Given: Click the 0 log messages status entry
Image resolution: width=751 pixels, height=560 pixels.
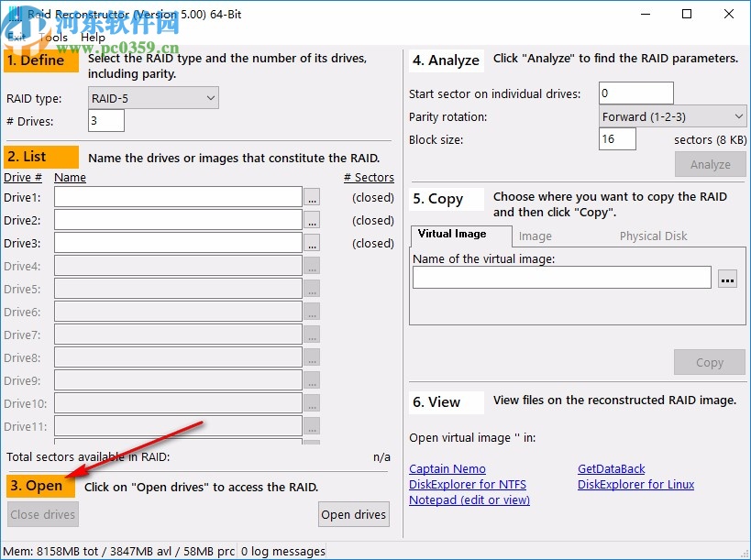Looking at the screenshot, I should coord(282,552).
